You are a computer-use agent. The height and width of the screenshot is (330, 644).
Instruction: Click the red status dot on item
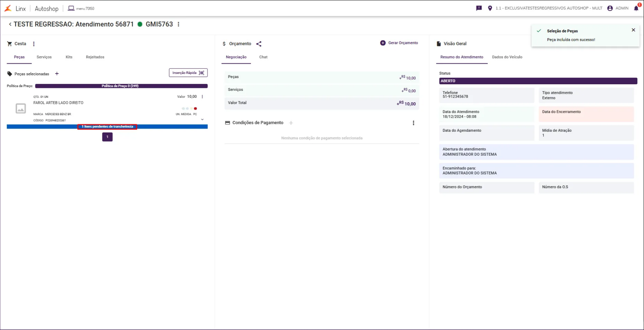click(195, 109)
